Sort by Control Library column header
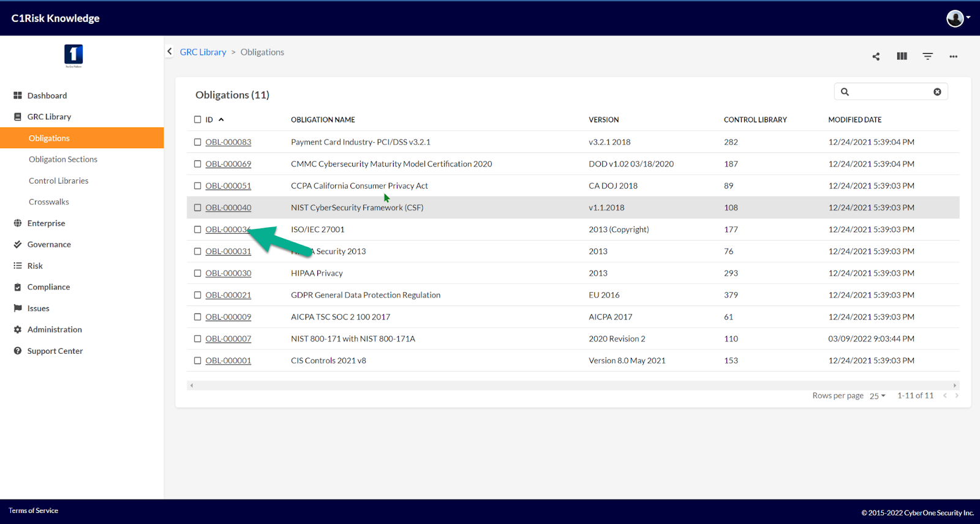The height and width of the screenshot is (524, 980). pos(755,120)
